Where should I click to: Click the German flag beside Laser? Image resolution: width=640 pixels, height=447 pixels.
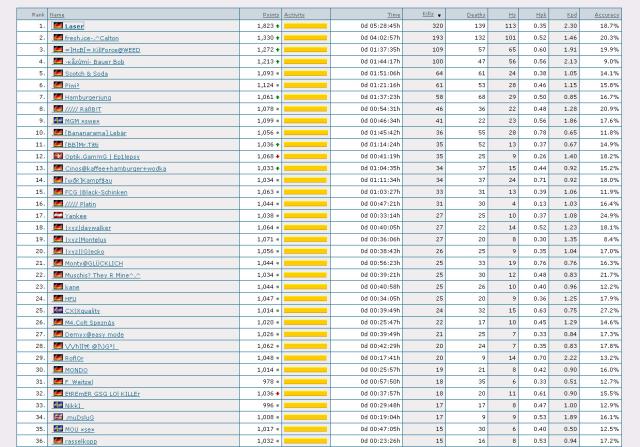58,26
